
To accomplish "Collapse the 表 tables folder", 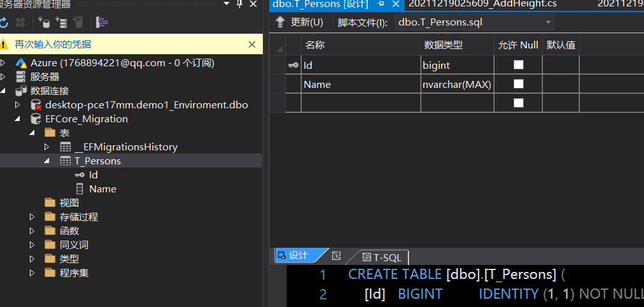I will point(32,132).
